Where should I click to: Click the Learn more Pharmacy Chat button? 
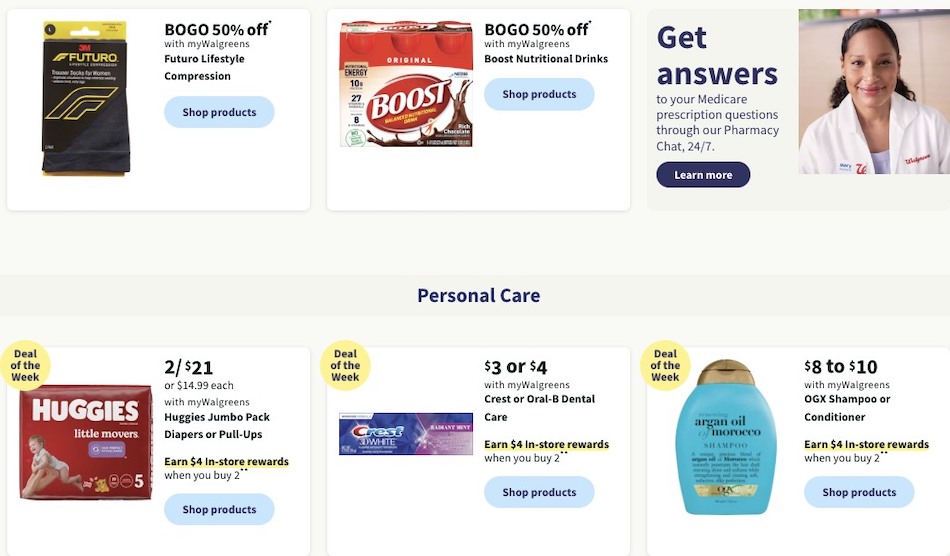(x=703, y=174)
